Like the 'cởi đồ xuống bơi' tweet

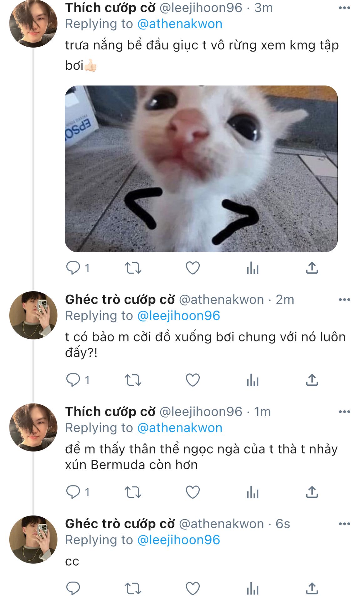pyautogui.click(x=192, y=380)
